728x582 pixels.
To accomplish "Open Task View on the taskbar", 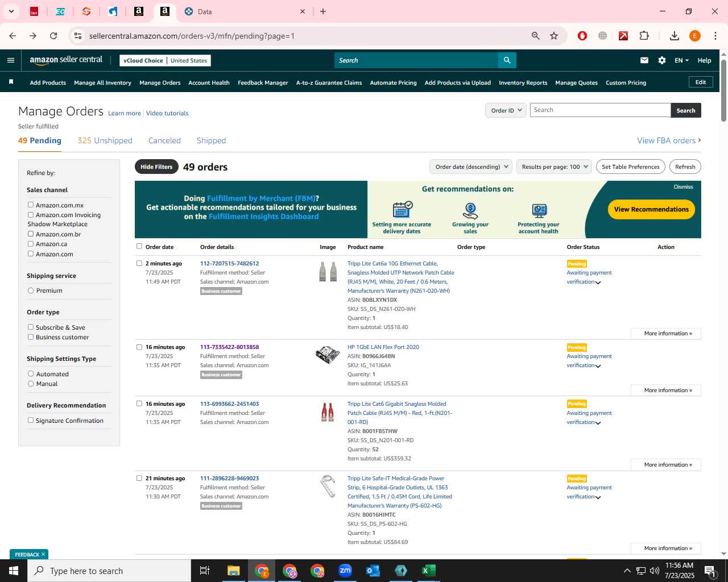I will (x=205, y=571).
